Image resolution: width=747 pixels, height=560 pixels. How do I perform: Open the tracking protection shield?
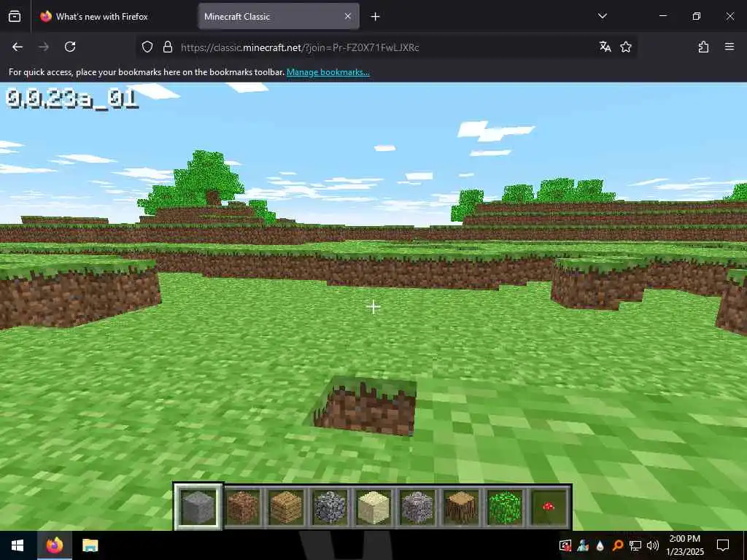pos(147,47)
